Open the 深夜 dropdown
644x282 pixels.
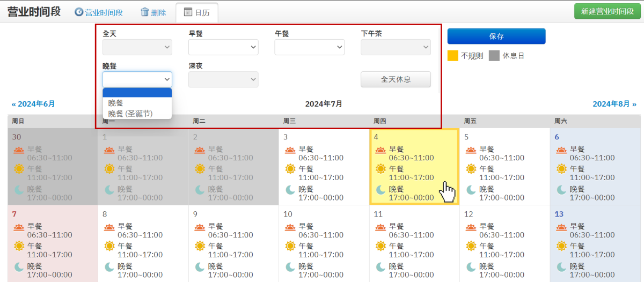pos(223,79)
